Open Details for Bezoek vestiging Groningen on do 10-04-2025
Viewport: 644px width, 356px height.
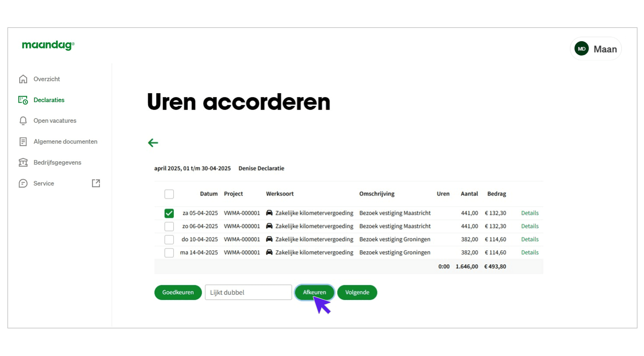(530, 239)
